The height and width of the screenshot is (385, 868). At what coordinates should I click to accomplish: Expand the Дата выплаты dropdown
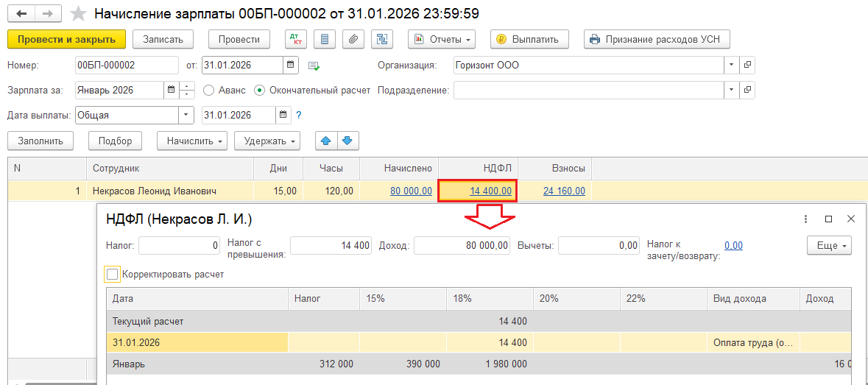click(x=186, y=115)
